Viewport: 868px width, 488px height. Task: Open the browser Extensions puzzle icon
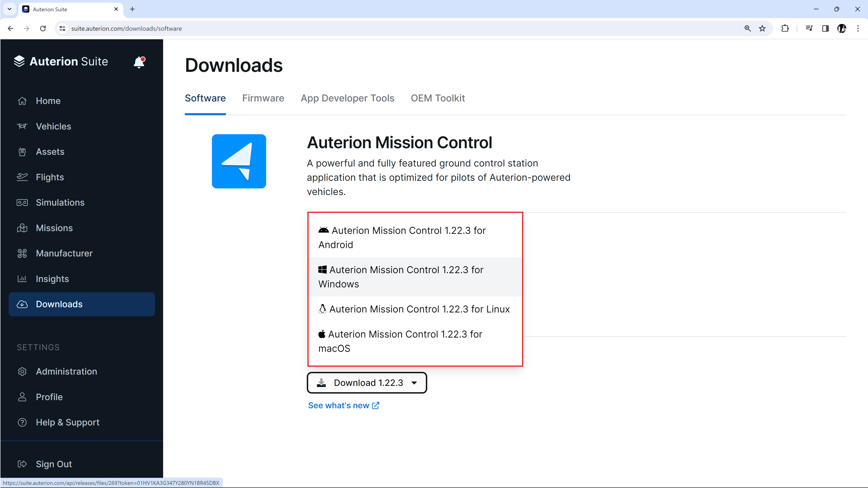coord(785,29)
